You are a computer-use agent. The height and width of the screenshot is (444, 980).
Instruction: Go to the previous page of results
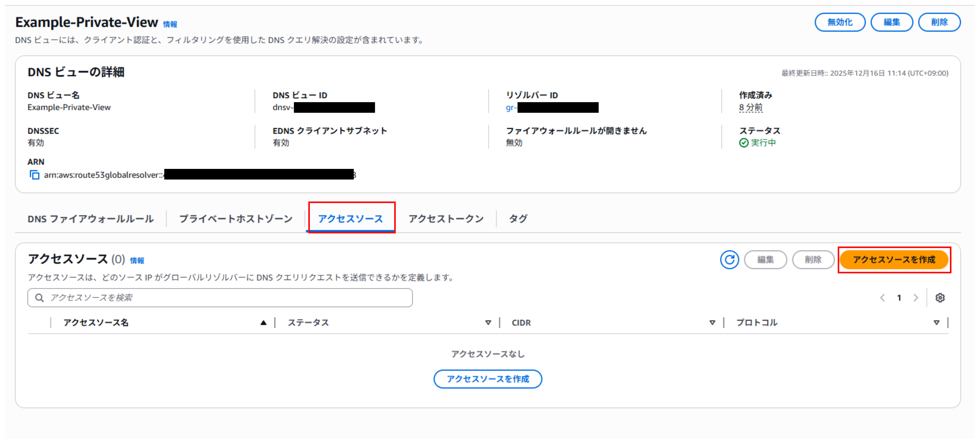[x=883, y=298]
